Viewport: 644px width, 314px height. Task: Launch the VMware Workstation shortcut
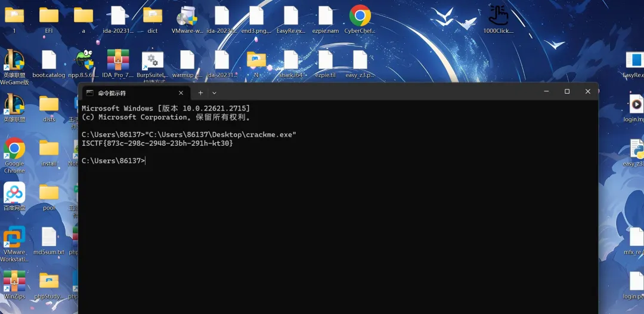(14, 237)
